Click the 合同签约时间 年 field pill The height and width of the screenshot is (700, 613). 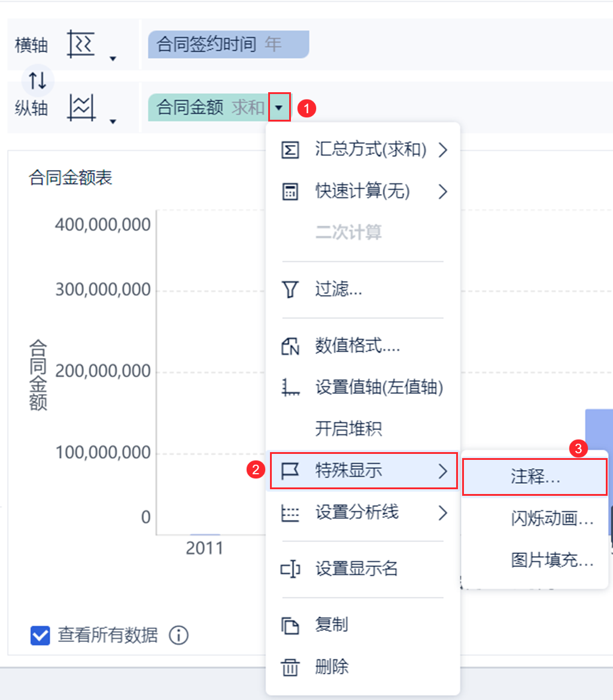(x=229, y=44)
